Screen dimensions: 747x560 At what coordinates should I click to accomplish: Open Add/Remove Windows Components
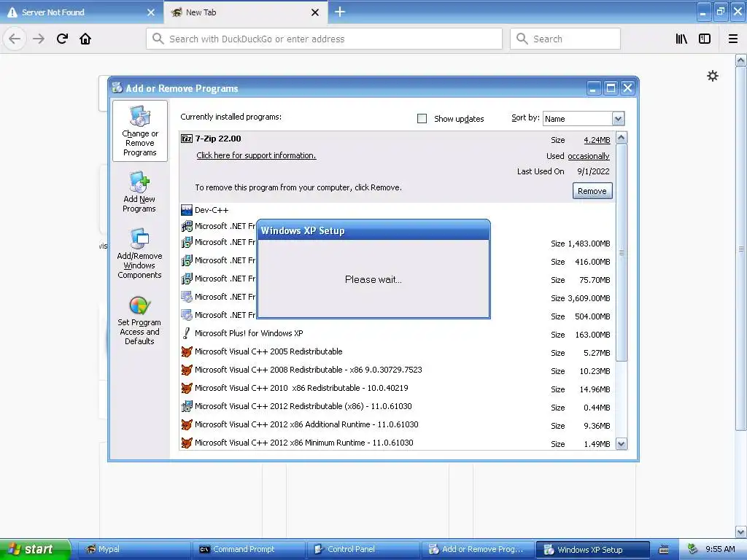(x=139, y=253)
